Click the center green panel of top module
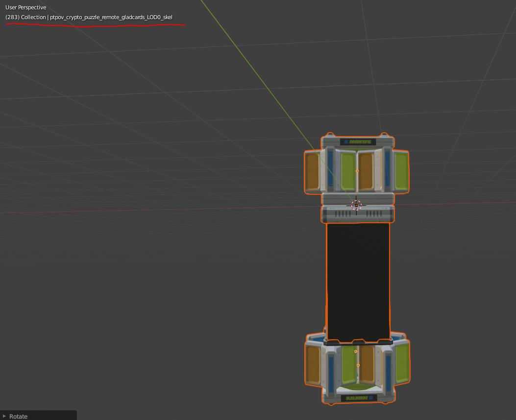Viewport: 516px width, 420px height. click(348, 171)
